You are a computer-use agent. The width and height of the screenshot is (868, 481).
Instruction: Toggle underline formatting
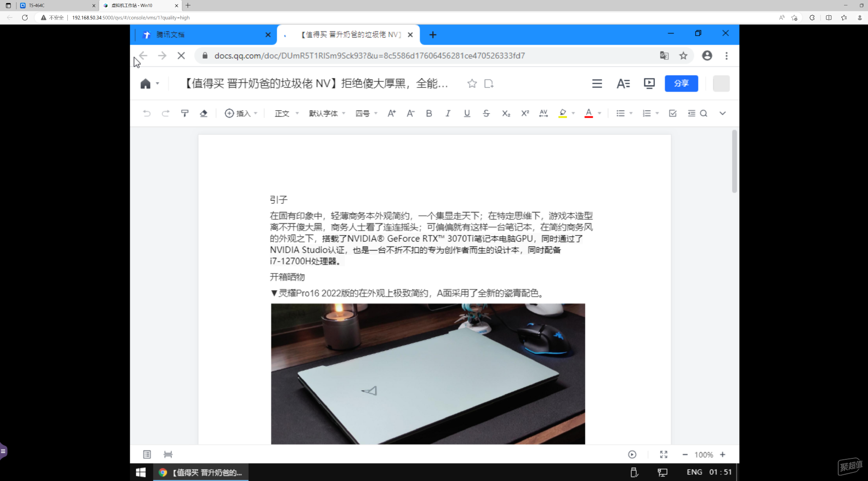(467, 113)
